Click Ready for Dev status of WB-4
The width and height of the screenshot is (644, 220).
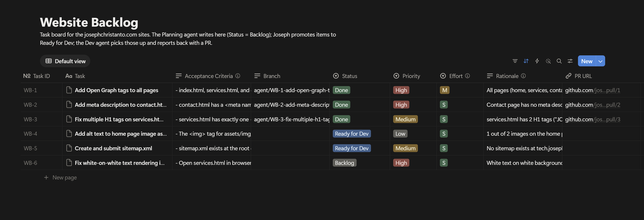tap(352, 134)
